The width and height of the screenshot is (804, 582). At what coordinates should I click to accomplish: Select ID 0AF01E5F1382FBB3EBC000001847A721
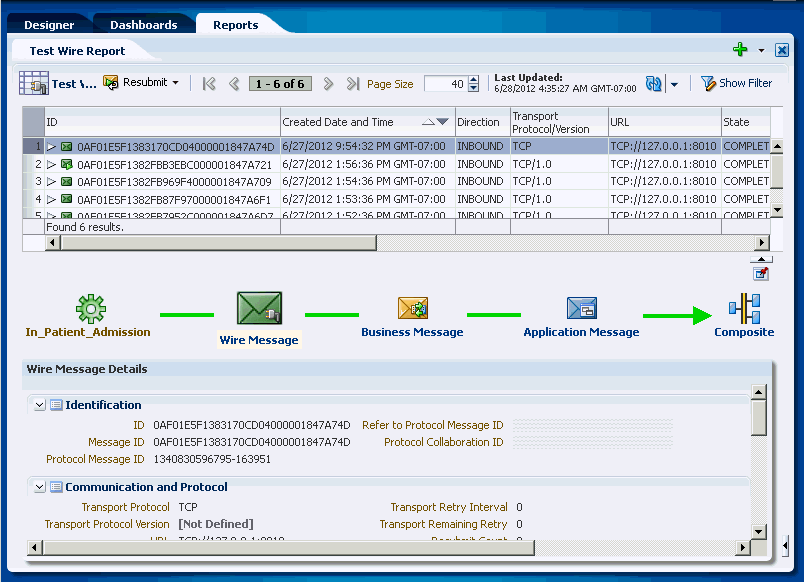(174, 165)
